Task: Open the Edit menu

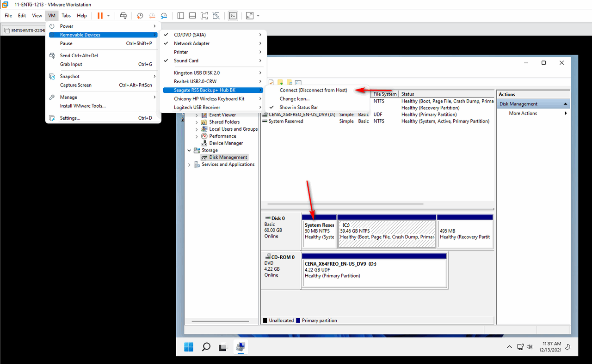Action: pos(22,16)
